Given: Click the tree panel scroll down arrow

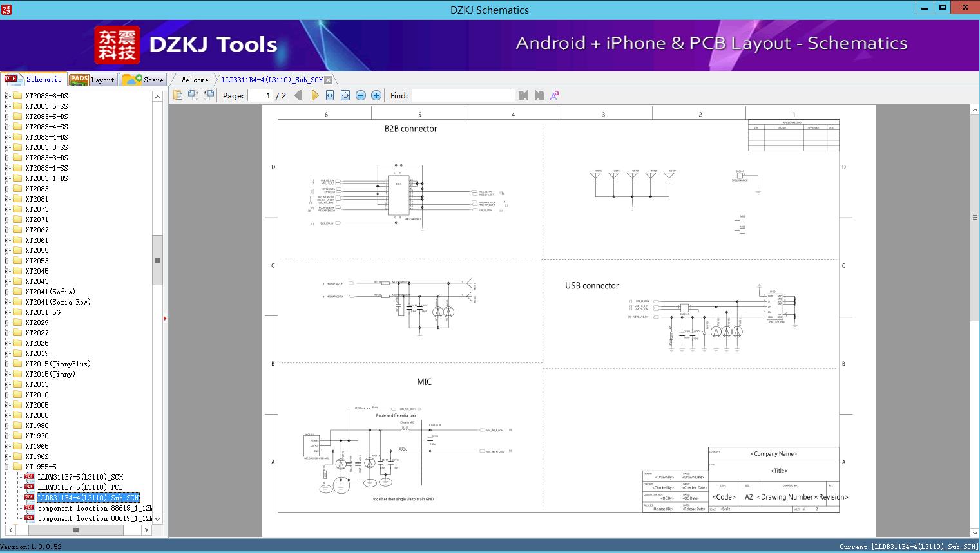Looking at the screenshot, I should point(157,518).
